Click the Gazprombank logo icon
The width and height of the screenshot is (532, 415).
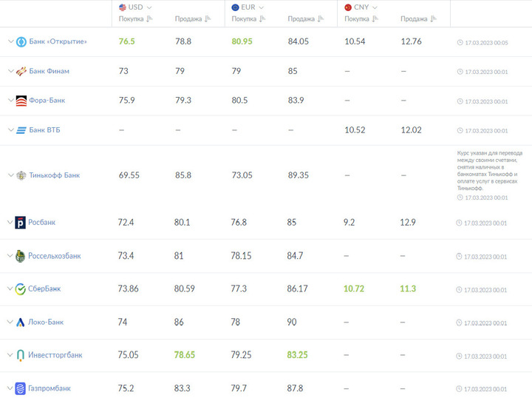(x=21, y=388)
